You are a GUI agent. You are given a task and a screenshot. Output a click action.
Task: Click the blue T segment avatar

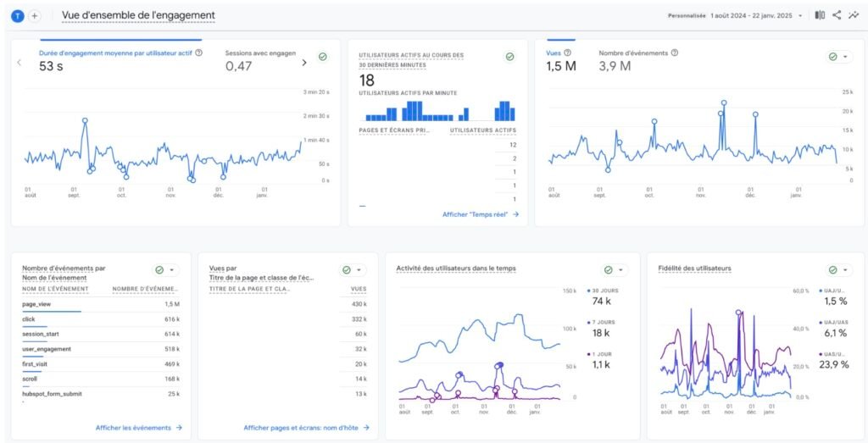pyautogui.click(x=18, y=16)
